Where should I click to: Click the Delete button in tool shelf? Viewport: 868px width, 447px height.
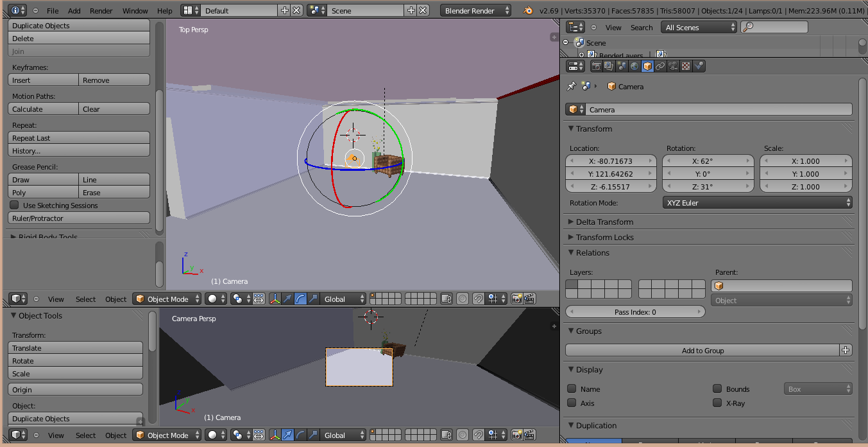click(x=79, y=38)
